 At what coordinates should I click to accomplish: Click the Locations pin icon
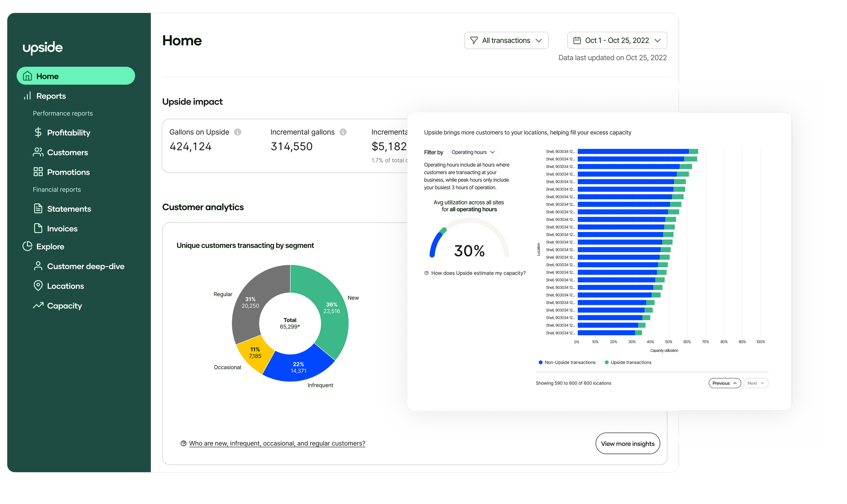pos(38,286)
